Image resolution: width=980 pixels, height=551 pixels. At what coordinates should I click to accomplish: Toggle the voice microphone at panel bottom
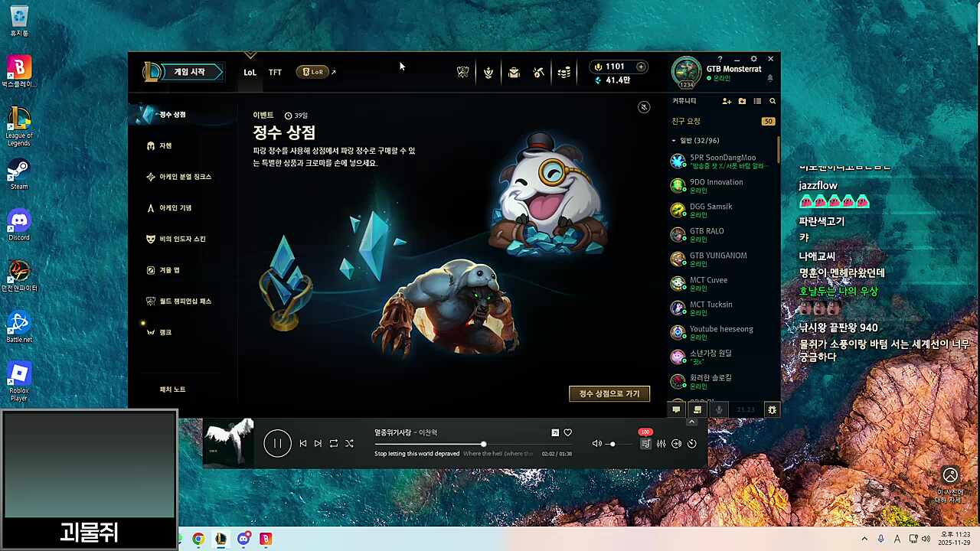(x=719, y=409)
